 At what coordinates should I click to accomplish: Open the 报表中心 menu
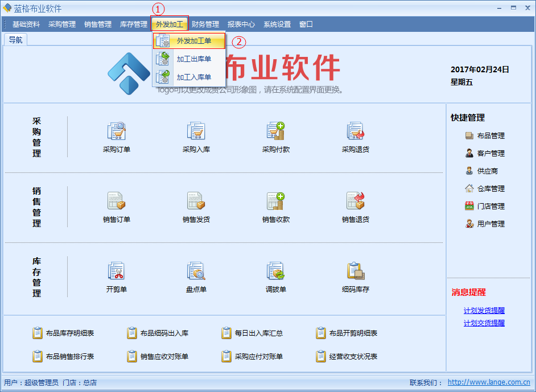coord(241,24)
